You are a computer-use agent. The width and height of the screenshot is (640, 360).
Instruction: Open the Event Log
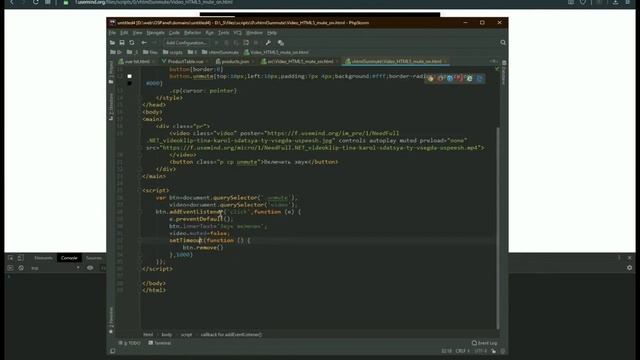pyautogui.click(x=484, y=343)
